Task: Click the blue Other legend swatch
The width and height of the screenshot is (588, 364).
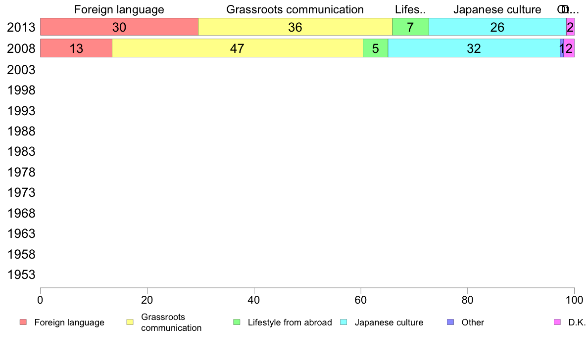Action: pyautogui.click(x=450, y=322)
